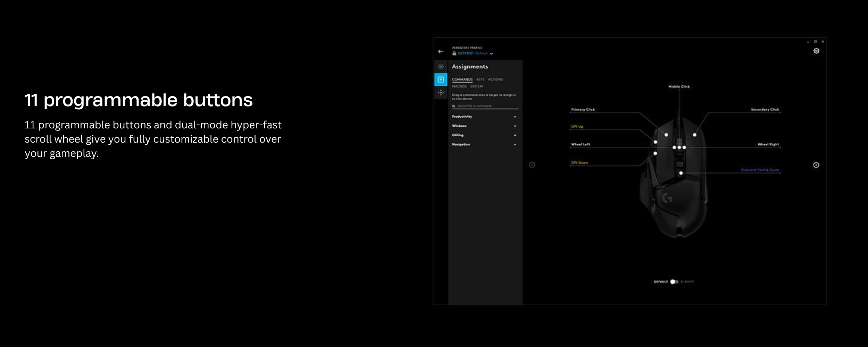Click the search magnifier icon
The width and height of the screenshot is (868, 347).
(x=453, y=106)
